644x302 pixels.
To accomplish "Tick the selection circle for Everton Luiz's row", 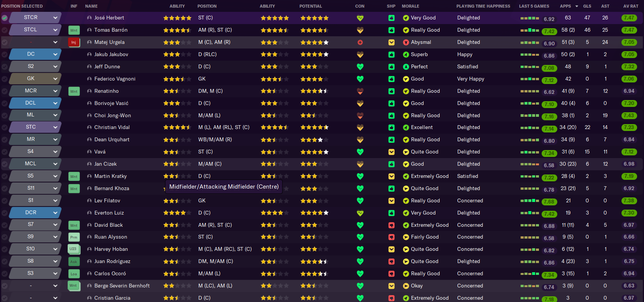I will pyautogui.click(x=5, y=213).
